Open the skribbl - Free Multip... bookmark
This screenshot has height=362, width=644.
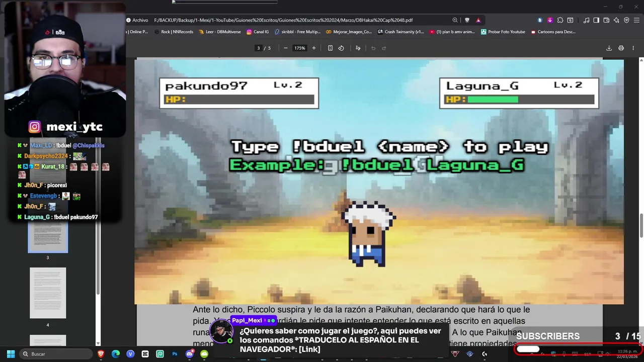click(x=297, y=32)
